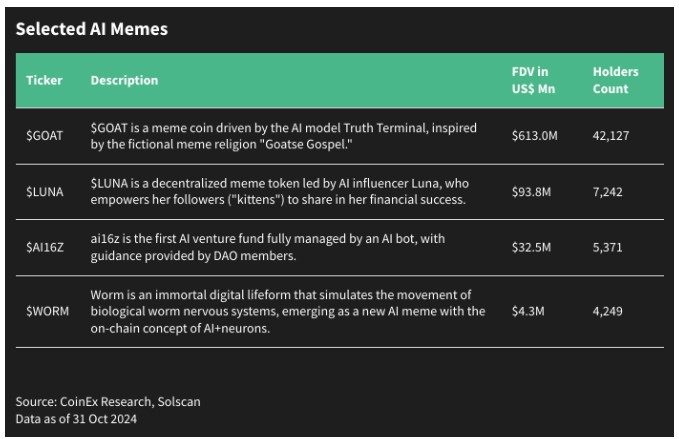Viewport: 679px width, 439px height.
Task: Click the $GOAT description text
Action: [x=284, y=136]
